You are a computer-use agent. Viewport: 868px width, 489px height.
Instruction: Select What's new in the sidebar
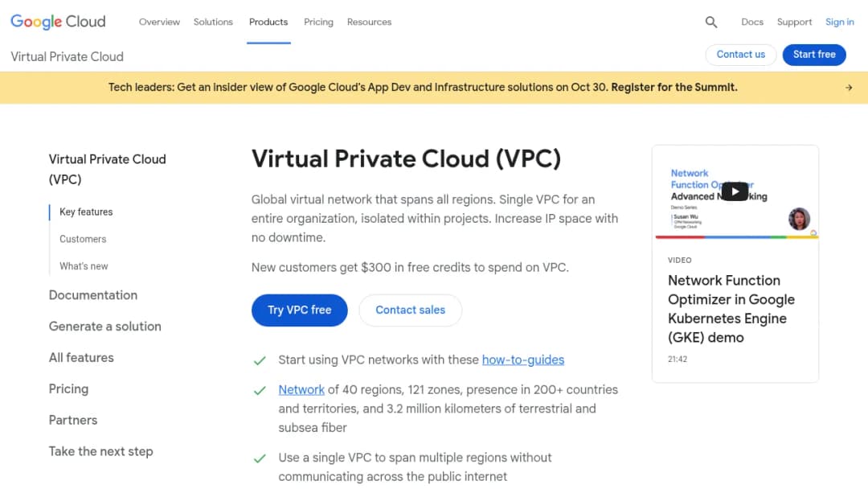84,266
